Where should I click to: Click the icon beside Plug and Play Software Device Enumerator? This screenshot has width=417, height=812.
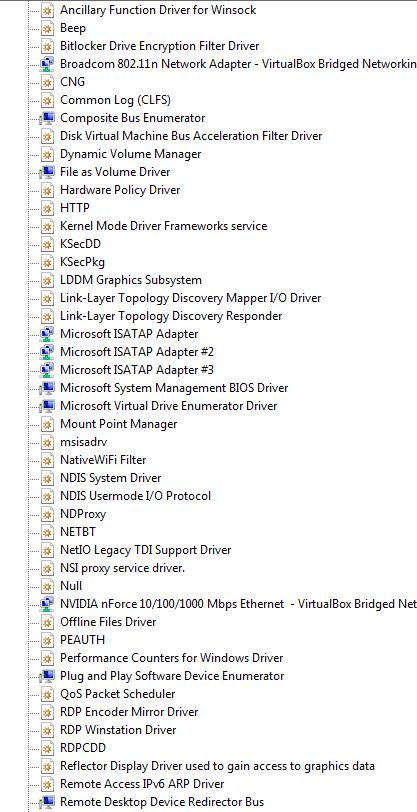coord(47,676)
